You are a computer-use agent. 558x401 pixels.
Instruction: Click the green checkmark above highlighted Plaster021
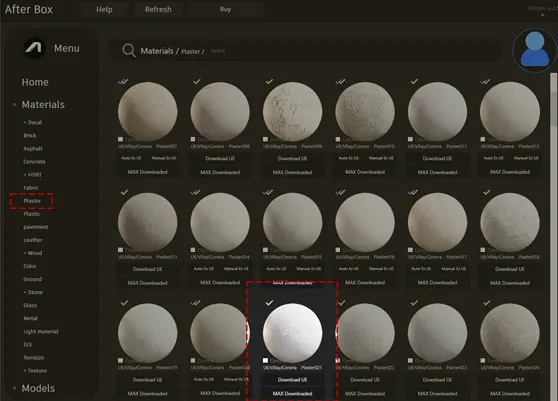[x=269, y=303]
